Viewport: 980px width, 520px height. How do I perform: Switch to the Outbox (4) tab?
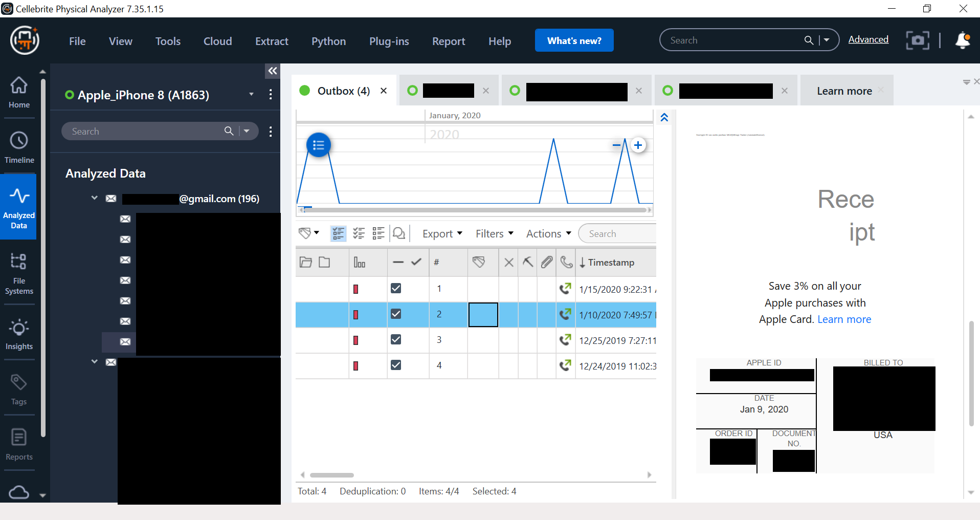click(x=343, y=91)
